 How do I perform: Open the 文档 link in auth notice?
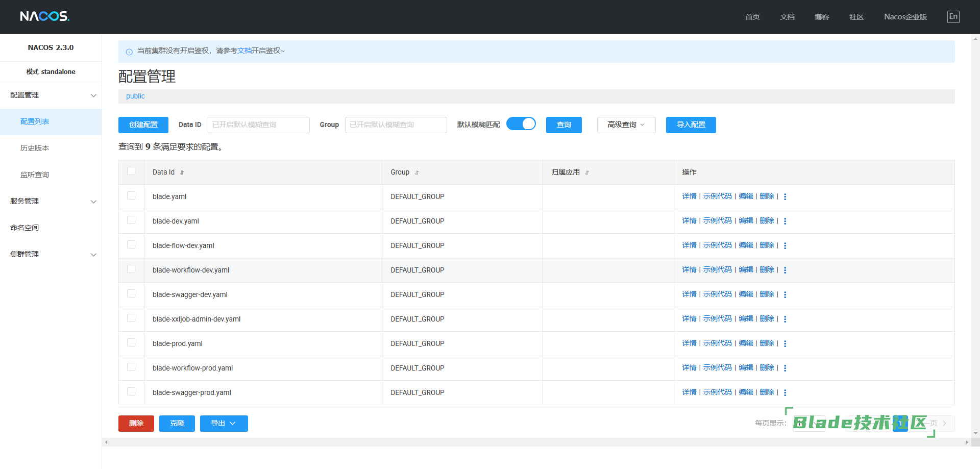coord(244,51)
